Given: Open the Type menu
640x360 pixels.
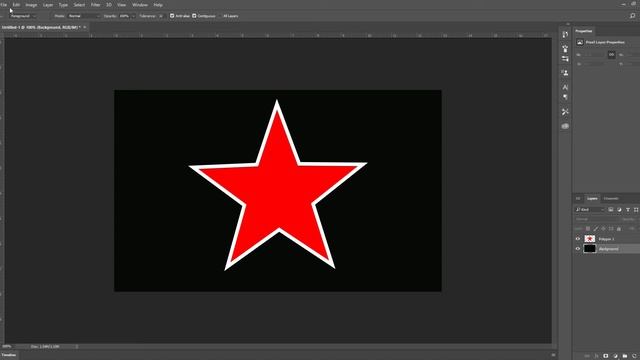Looking at the screenshot, I should [x=63, y=5].
